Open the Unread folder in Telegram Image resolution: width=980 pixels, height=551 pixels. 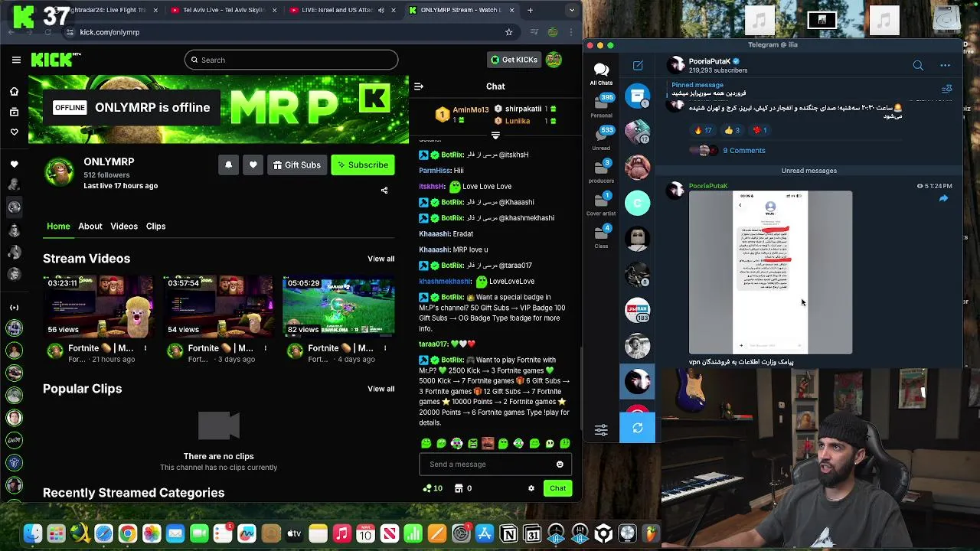(x=601, y=138)
